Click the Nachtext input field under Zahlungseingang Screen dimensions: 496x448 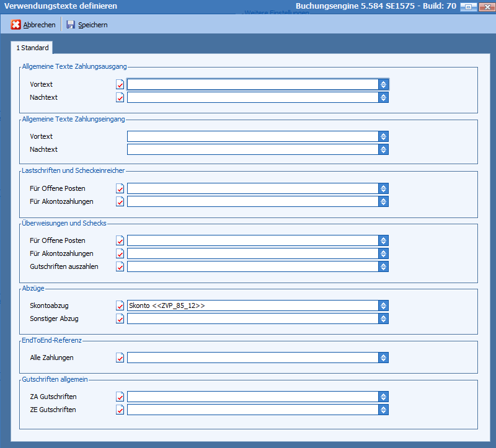pyautogui.click(x=252, y=149)
